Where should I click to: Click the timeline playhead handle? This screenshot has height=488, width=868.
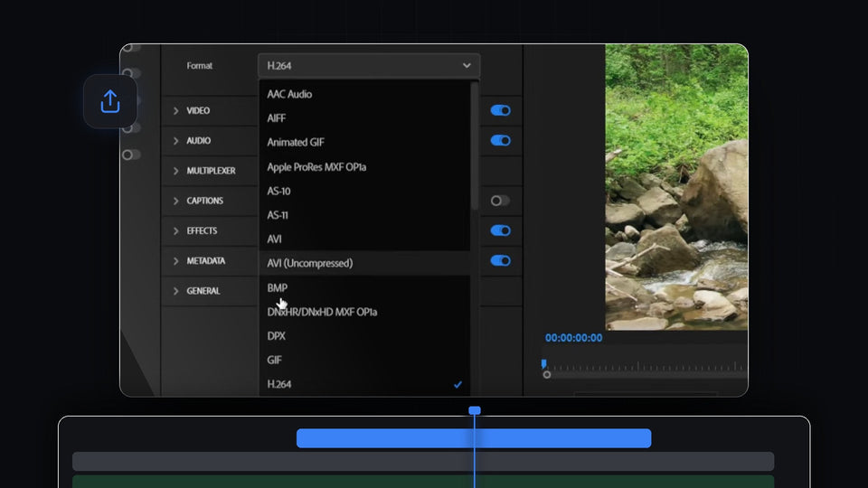coord(475,410)
